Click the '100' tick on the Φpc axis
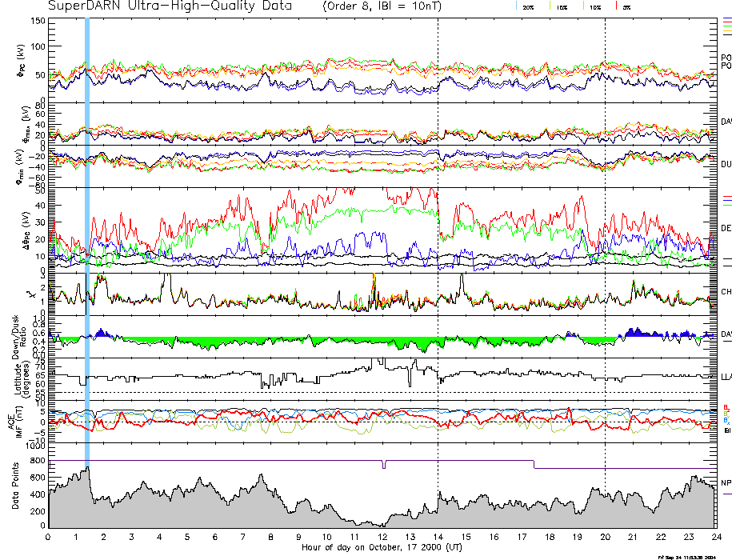732x560 pixels. pyautogui.click(x=38, y=46)
